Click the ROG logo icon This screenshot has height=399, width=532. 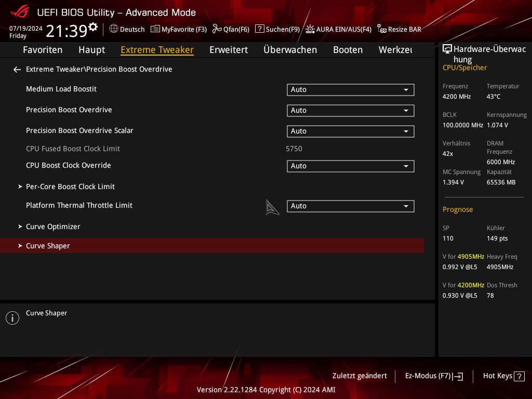tap(20, 12)
